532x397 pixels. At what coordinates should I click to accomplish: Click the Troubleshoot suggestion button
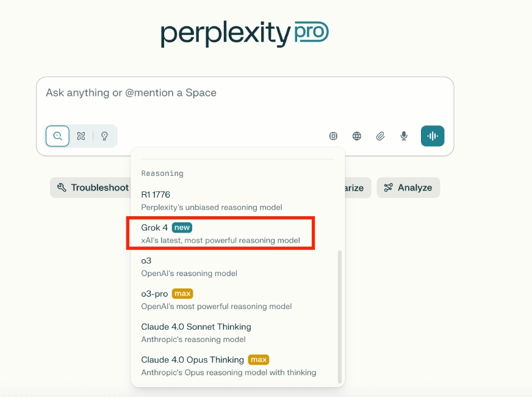click(90, 188)
